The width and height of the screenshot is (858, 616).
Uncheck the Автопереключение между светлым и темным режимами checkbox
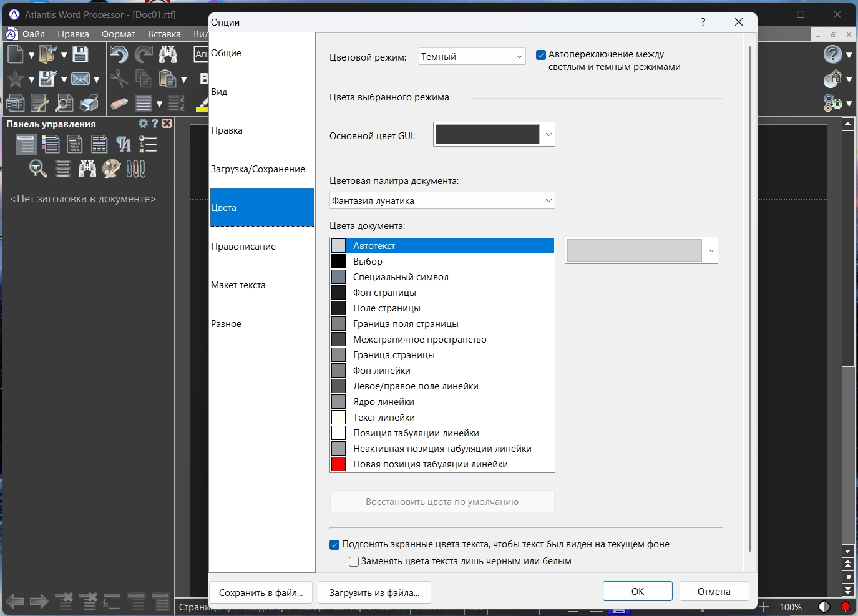tap(541, 55)
